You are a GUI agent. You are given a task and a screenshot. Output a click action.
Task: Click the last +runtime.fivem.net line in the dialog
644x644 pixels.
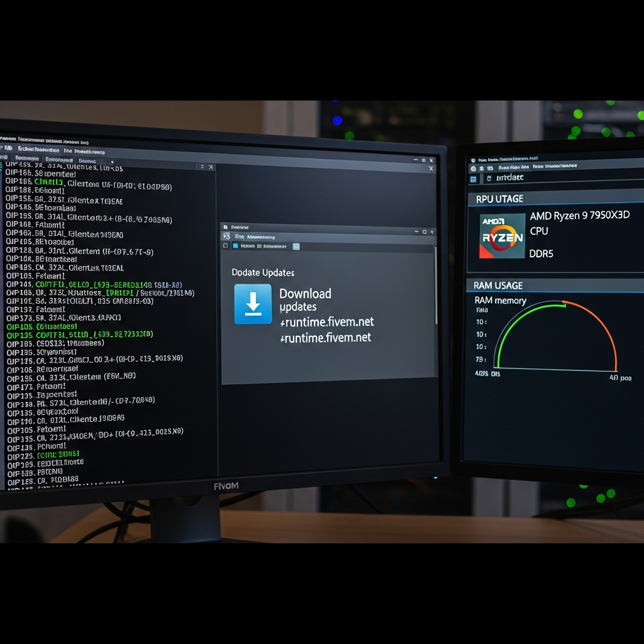[326, 338]
